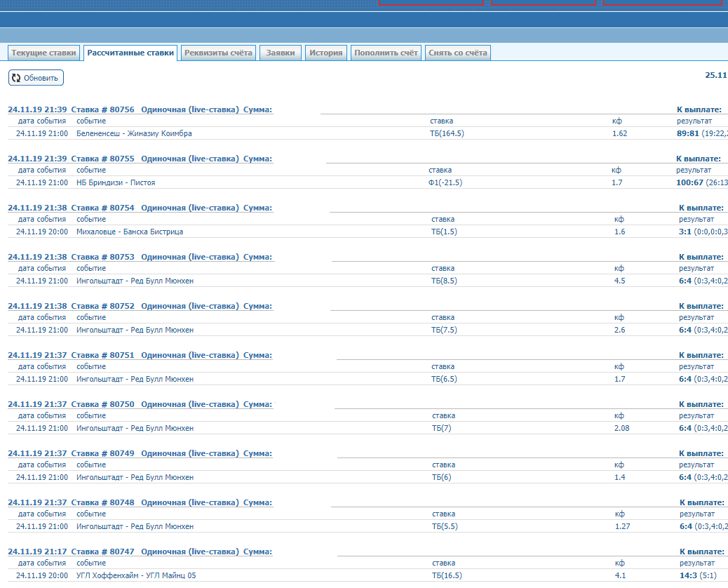Switch to the Текущие ставки tab
728x588 pixels.
[x=43, y=53]
